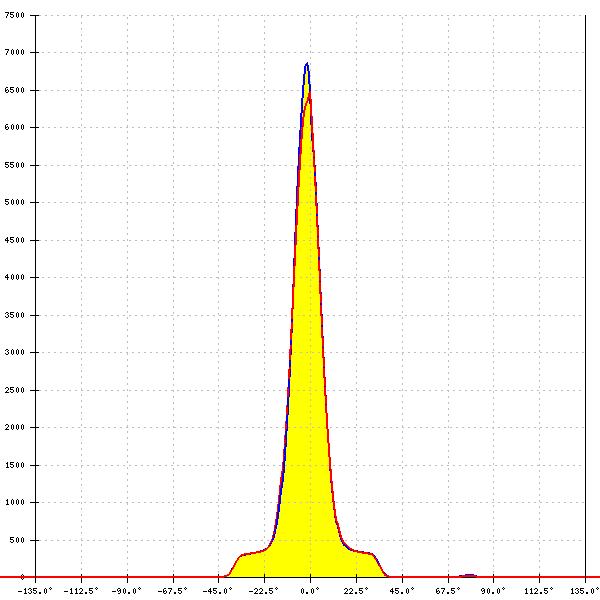Viewport: 600px width, 600px height.
Task: Click the 6500 y-axis label
Action: click(15, 90)
